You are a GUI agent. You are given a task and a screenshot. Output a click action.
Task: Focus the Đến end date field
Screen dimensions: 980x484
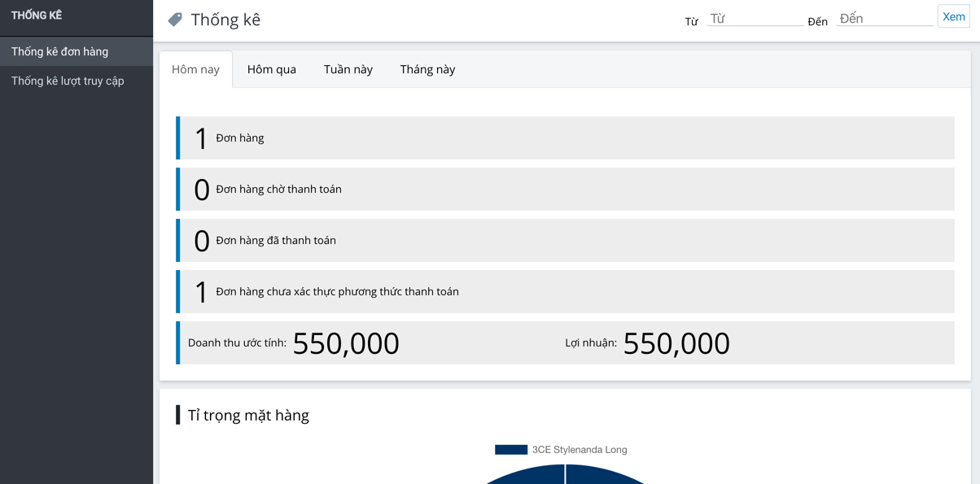[x=884, y=18]
